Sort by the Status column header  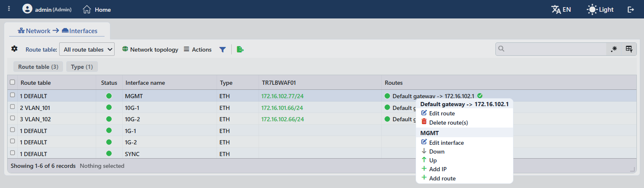[x=109, y=83]
